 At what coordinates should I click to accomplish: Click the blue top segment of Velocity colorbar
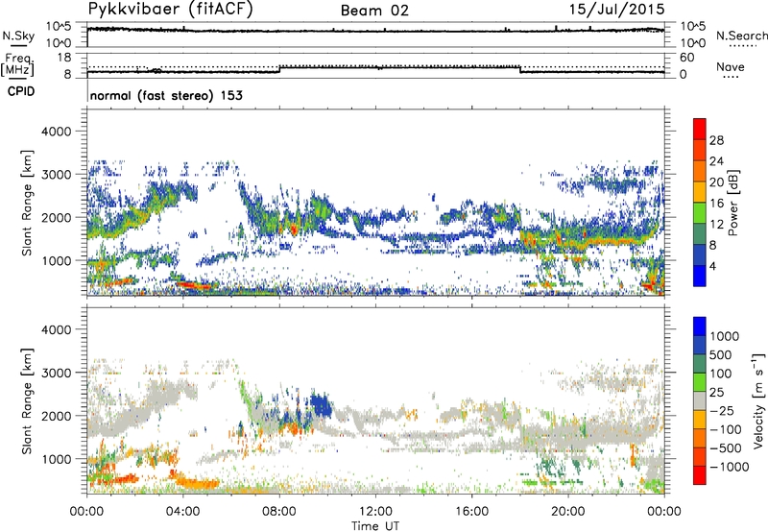(700, 326)
